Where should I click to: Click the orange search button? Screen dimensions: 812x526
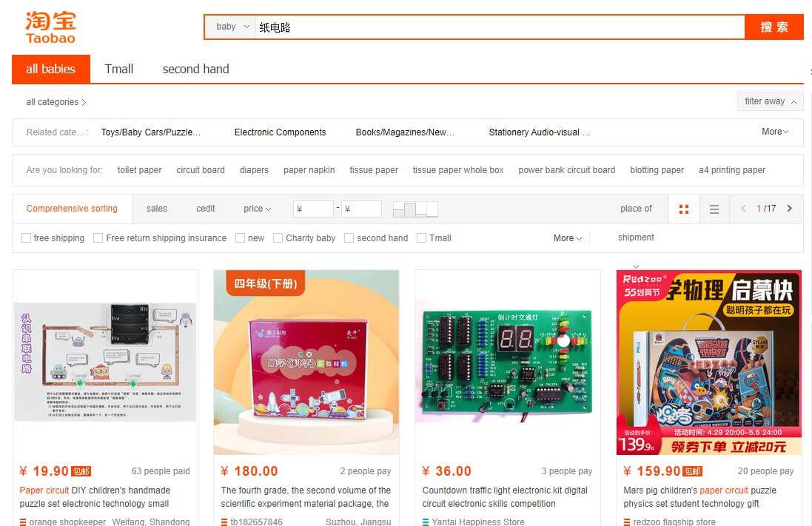tap(774, 27)
